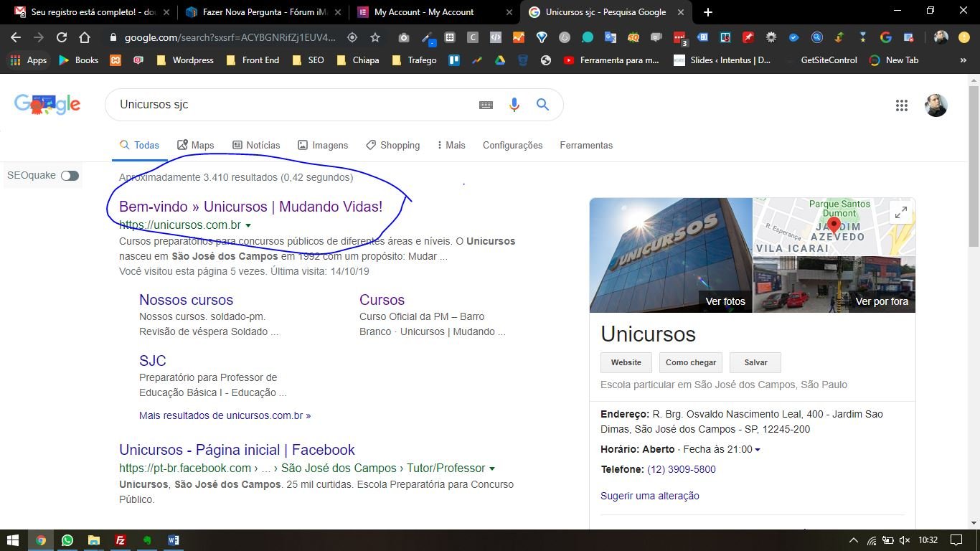
Task: Click the blue search magnifier icon
Action: point(542,105)
